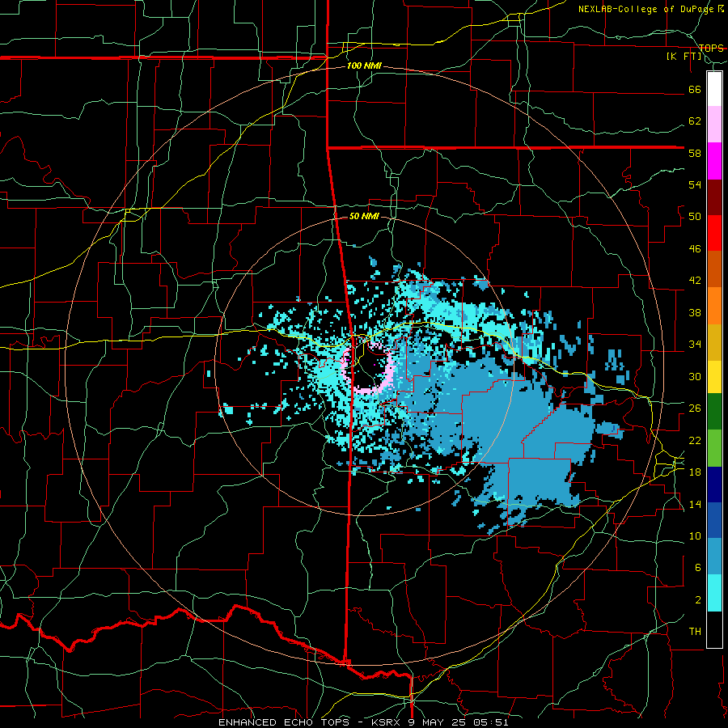Click the 34 value on the scale
This screenshot has width=728, height=728.
pos(695,345)
